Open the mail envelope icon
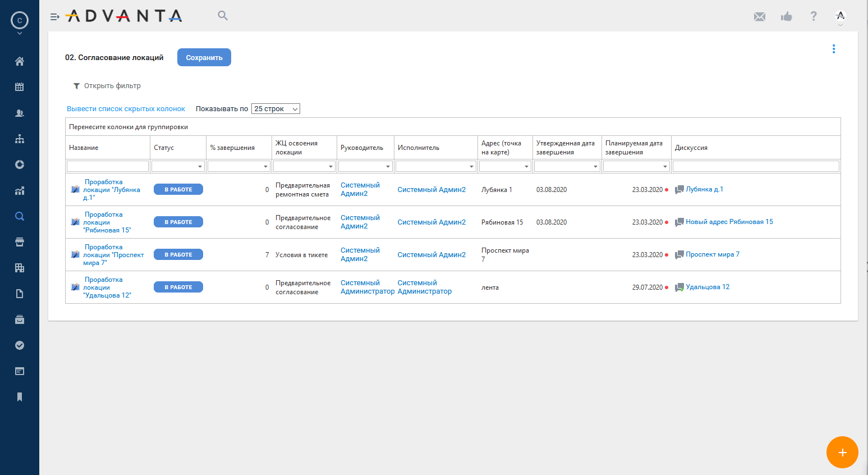The width and height of the screenshot is (868, 475). click(x=760, y=17)
